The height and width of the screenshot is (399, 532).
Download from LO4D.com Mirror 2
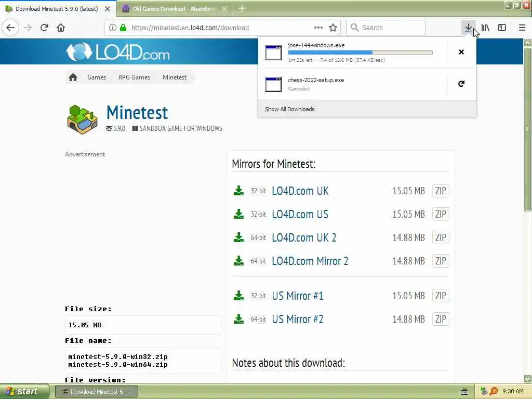(310, 261)
